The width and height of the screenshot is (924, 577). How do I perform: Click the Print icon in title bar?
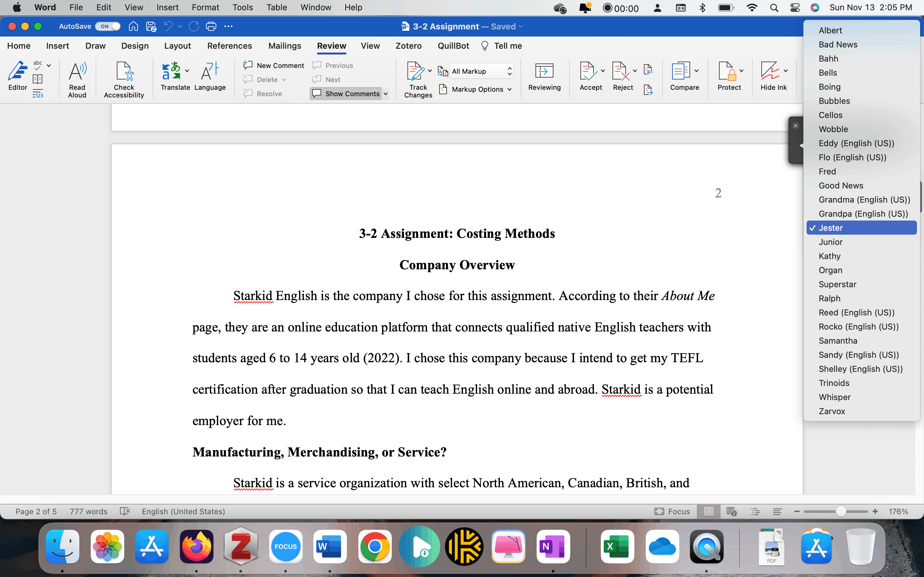tap(211, 26)
